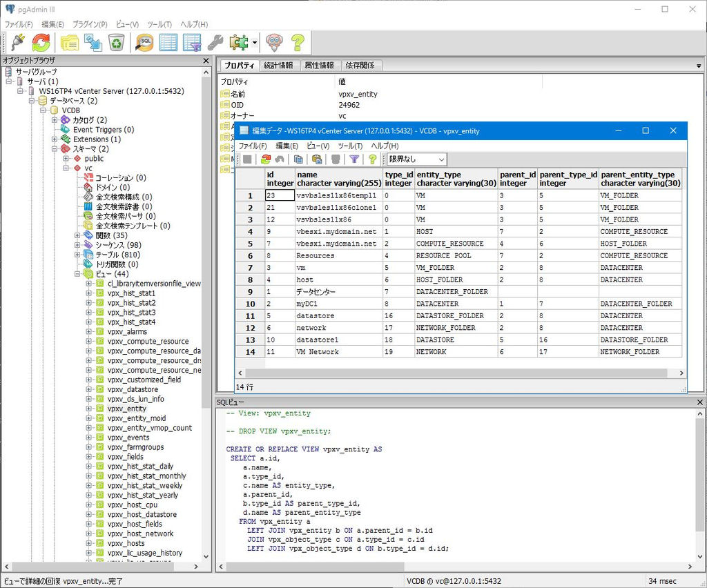Viewport: 707px width, 588px height.
Task: Open the SQL query tool icon
Action: (x=145, y=43)
